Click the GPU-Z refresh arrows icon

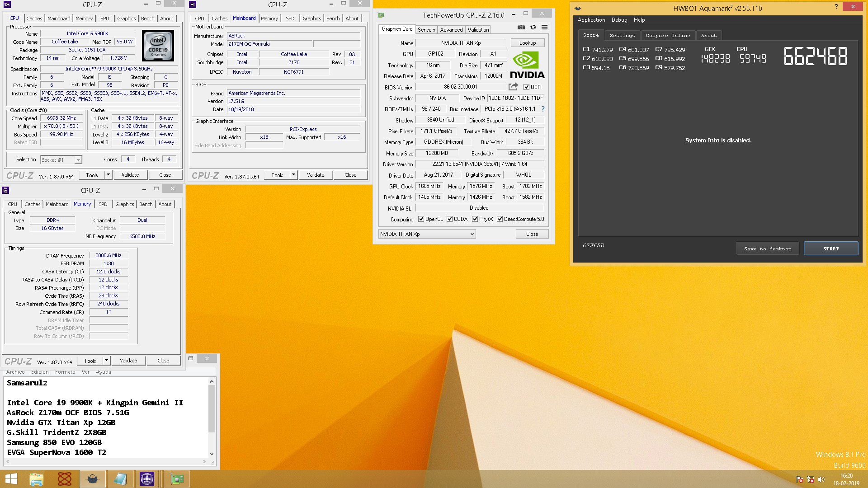(x=533, y=27)
